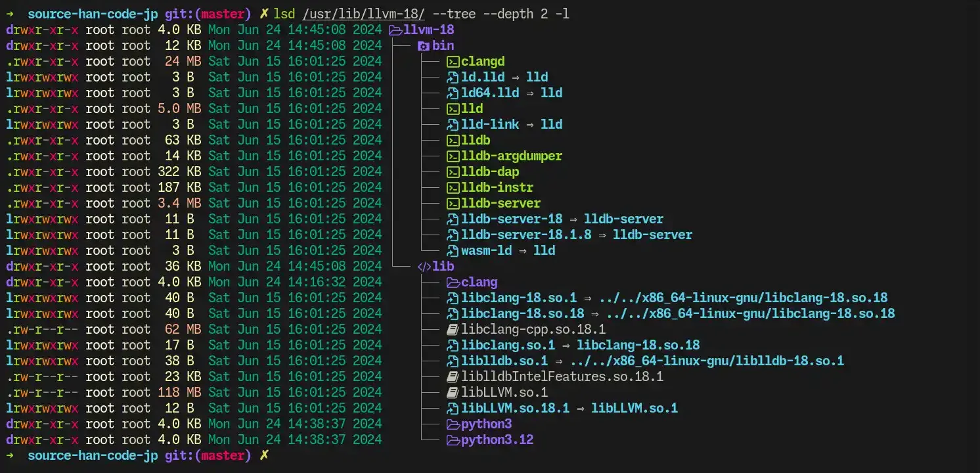Viewport: 980px width, 473px height.
Task: Click the underlined /usr/lib/llvm-18/ path in the command
Action: click(x=363, y=14)
